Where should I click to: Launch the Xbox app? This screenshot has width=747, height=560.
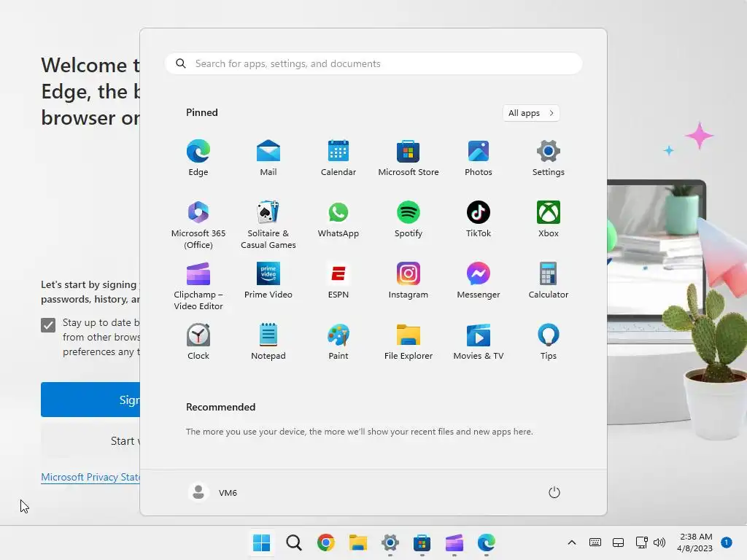pyautogui.click(x=549, y=219)
